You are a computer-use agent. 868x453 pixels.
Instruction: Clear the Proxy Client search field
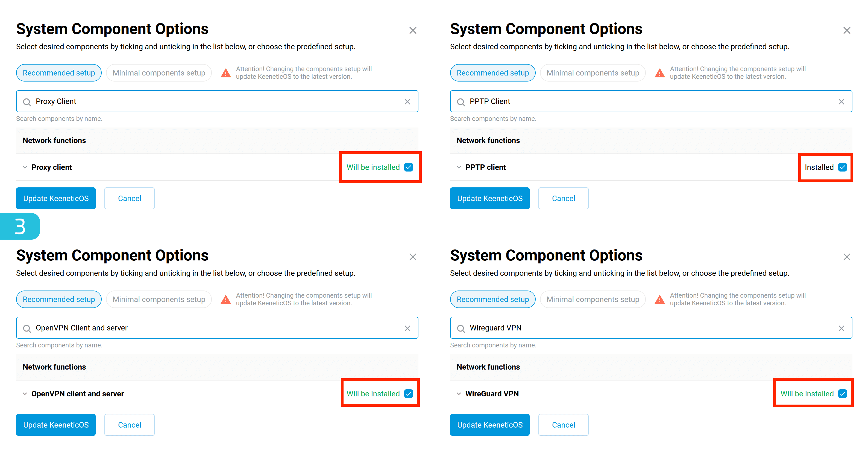coord(407,101)
